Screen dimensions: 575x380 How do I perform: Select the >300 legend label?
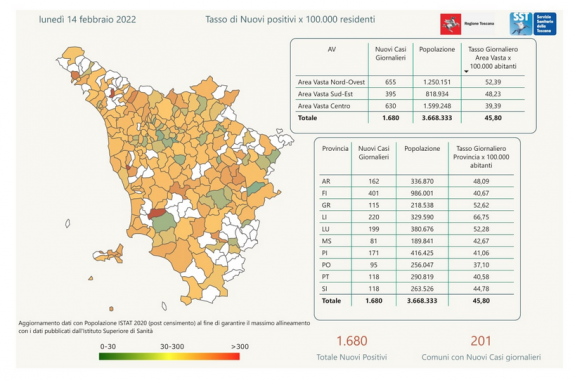tap(240, 347)
